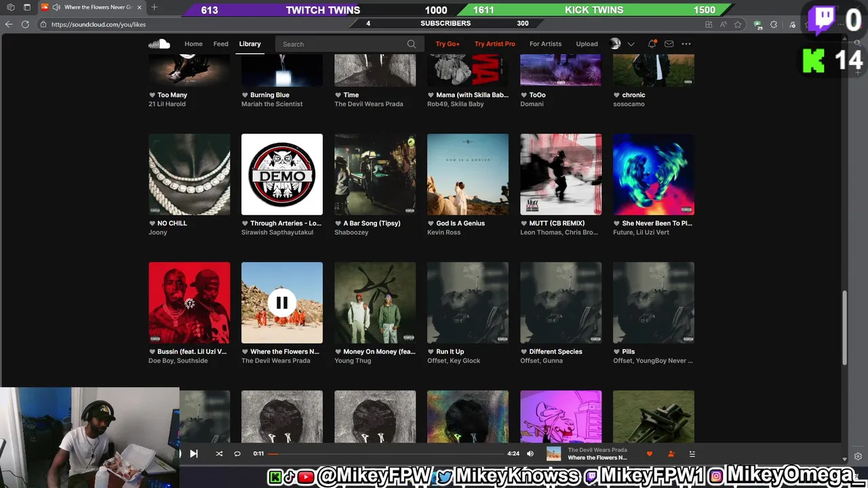Toggle heart next to NO CHILL
The image size is (868, 488).
153,223
